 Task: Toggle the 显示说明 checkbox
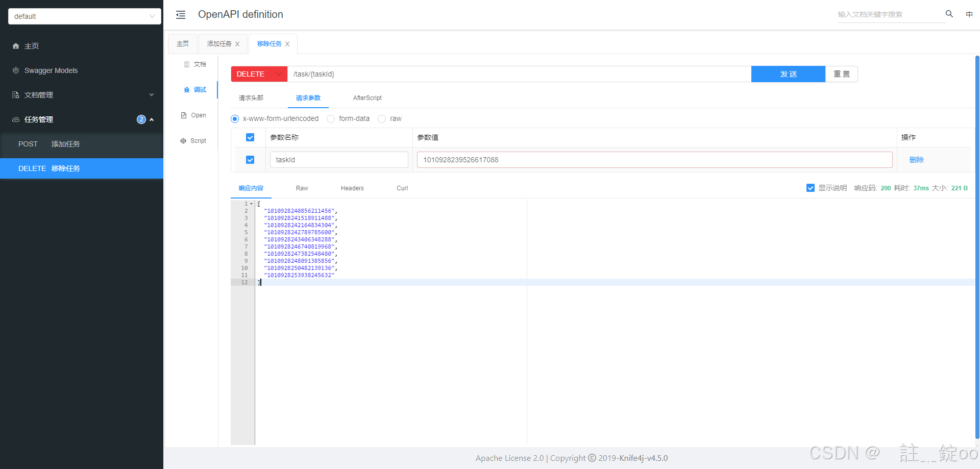[811, 188]
